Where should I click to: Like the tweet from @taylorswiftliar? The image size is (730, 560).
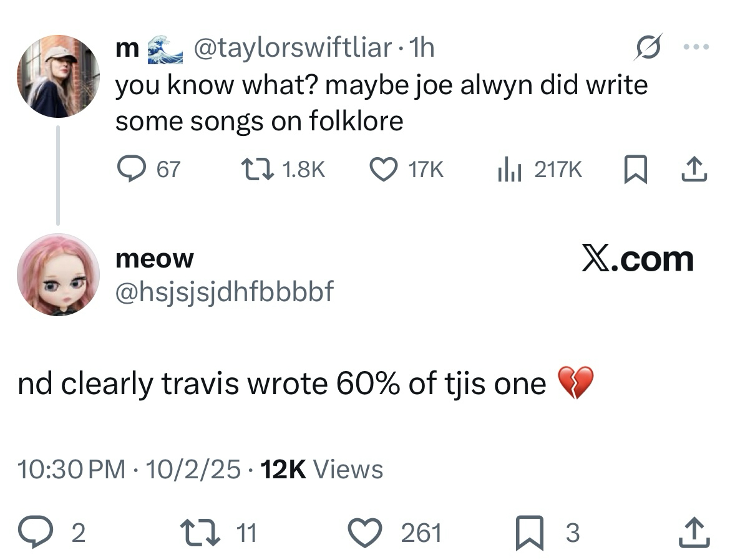384,170
